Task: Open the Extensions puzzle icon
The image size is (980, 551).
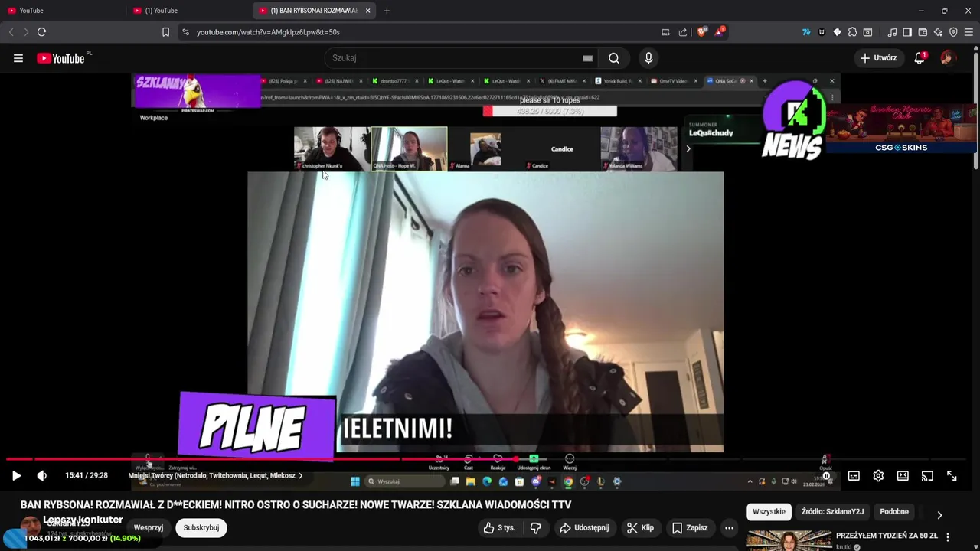Action: click(x=852, y=32)
